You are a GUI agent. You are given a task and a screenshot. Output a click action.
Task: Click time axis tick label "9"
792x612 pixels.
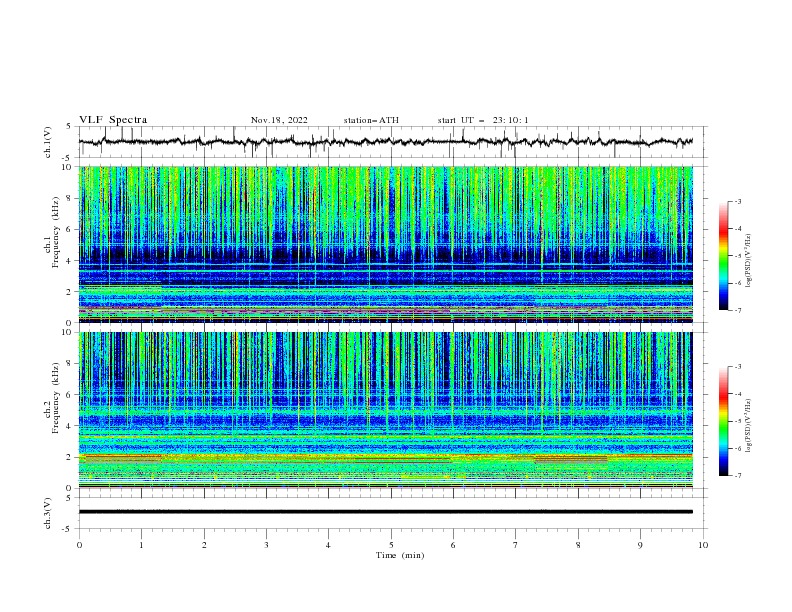[x=640, y=545]
